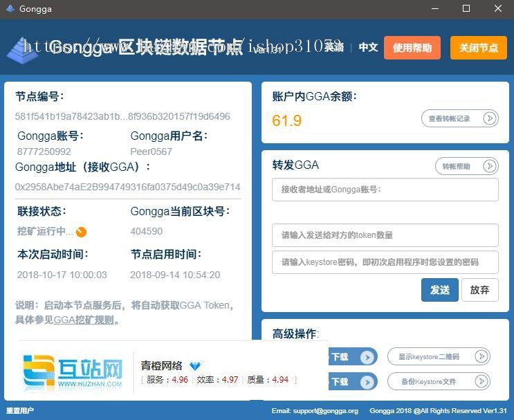The height and width of the screenshot is (420, 514).
Task: Click arrow icon on 显示keystore二维码 button
Action: coord(481,356)
